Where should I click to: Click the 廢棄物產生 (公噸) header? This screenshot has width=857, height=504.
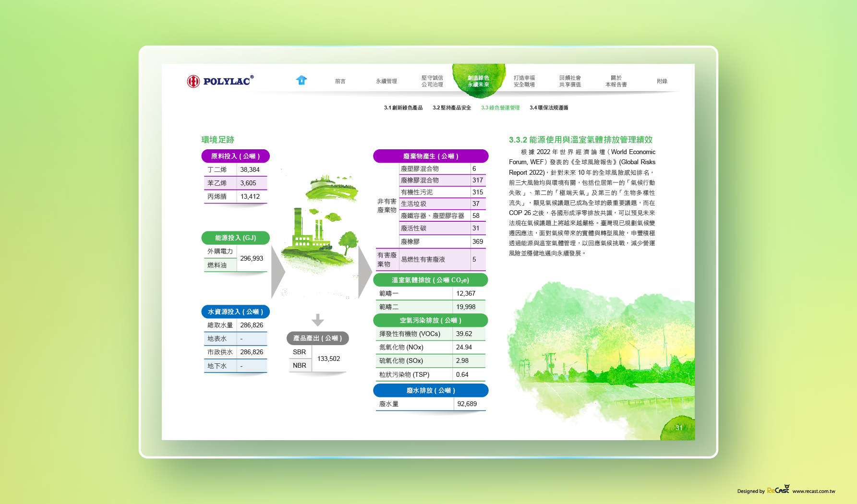(x=431, y=156)
